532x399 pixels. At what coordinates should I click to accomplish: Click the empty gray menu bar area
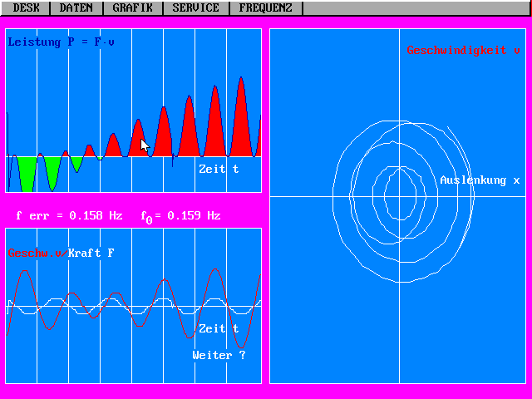click(416, 7)
